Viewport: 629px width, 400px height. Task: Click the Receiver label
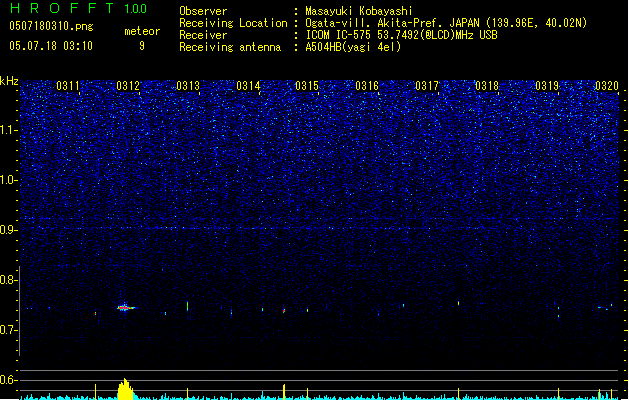(203, 35)
